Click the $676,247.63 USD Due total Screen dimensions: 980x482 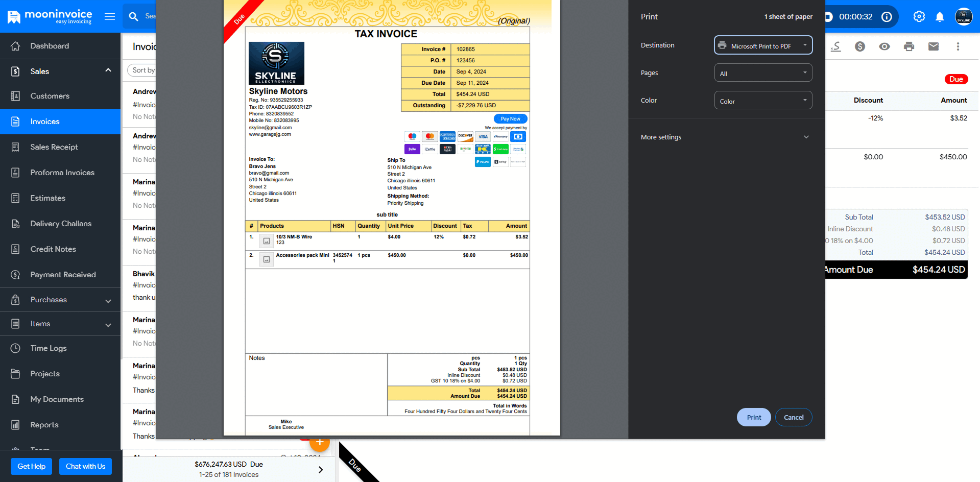pos(229,464)
